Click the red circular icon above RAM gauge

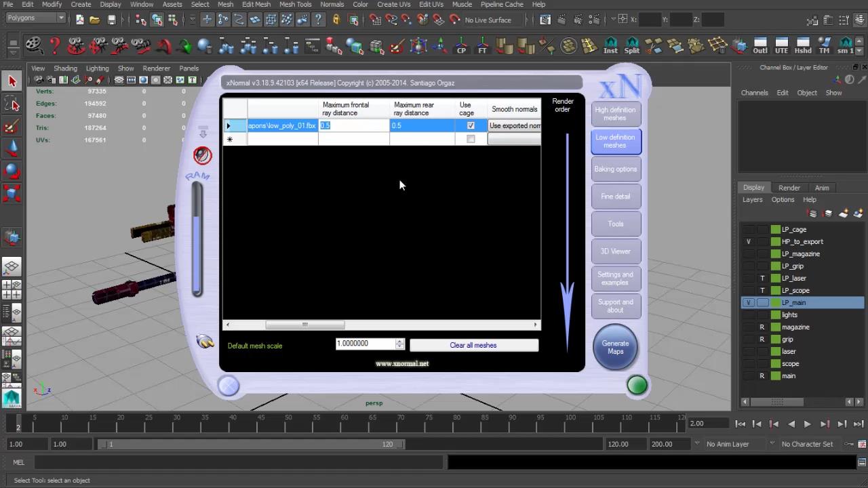(x=202, y=155)
